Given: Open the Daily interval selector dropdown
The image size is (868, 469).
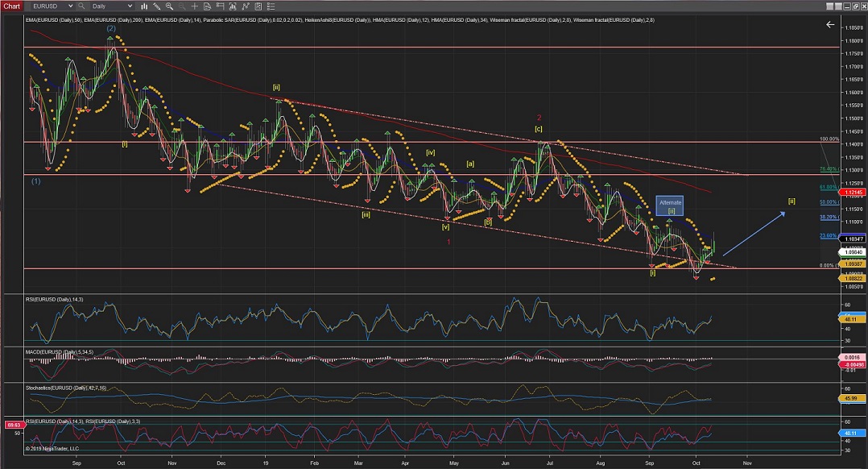Looking at the screenshot, I should pyautogui.click(x=112, y=6).
